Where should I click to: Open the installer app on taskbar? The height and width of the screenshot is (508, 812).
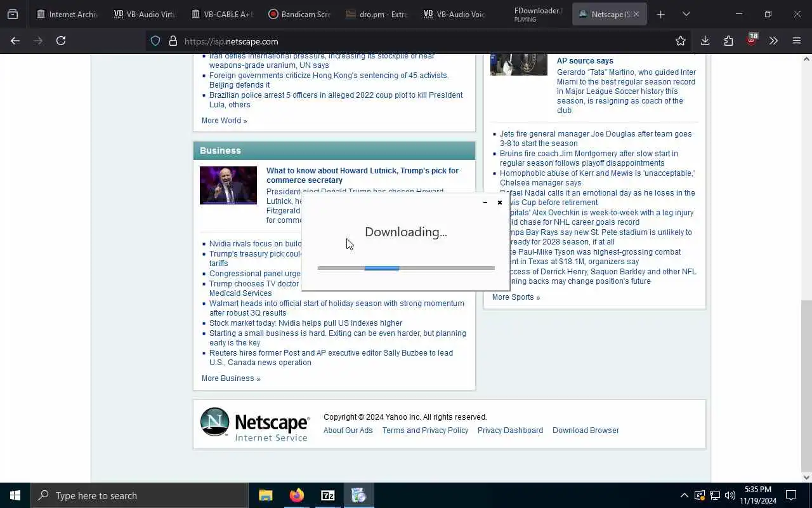point(359,495)
